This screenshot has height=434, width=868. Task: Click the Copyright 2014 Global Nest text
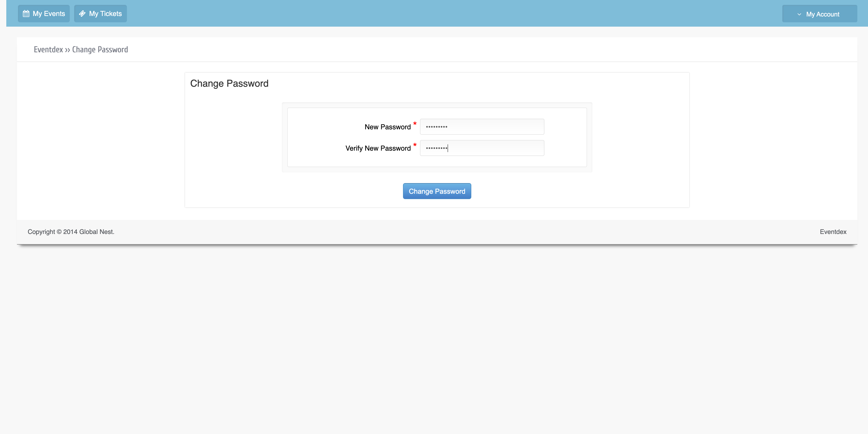[x=71, y=232]
